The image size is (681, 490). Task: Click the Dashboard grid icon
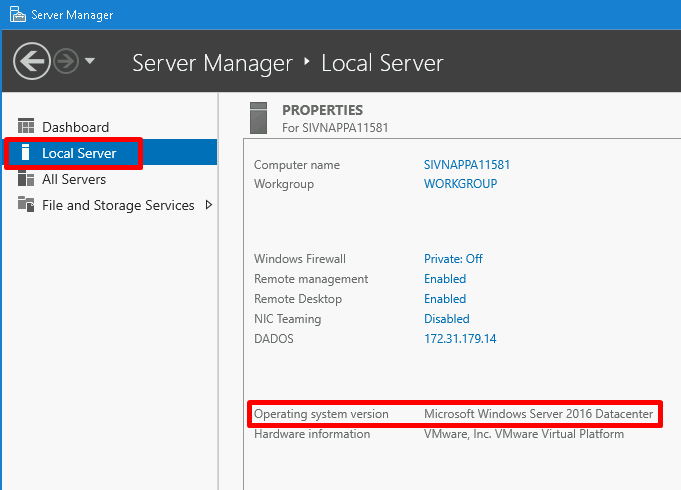click(x=26, y=126)
